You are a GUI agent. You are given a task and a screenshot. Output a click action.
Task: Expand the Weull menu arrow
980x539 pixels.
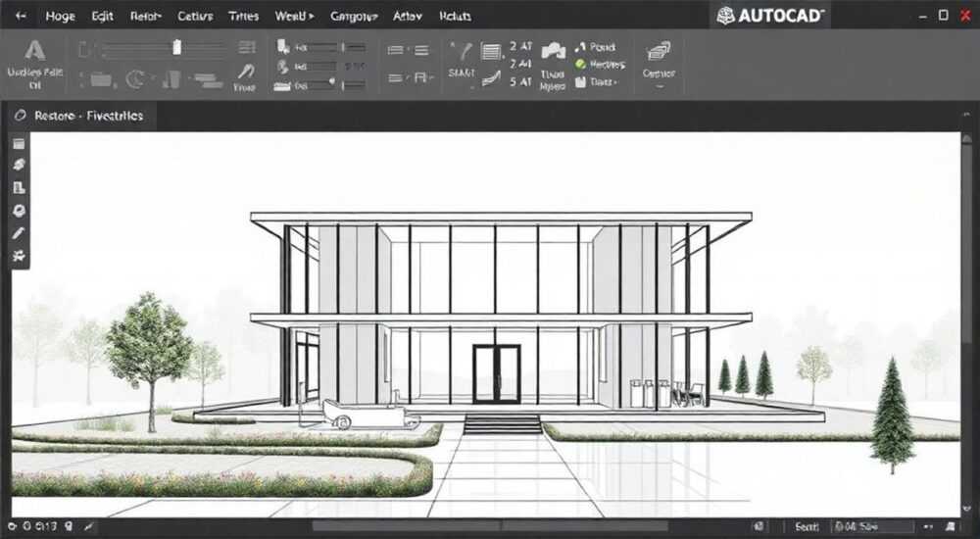coord(312,17)
